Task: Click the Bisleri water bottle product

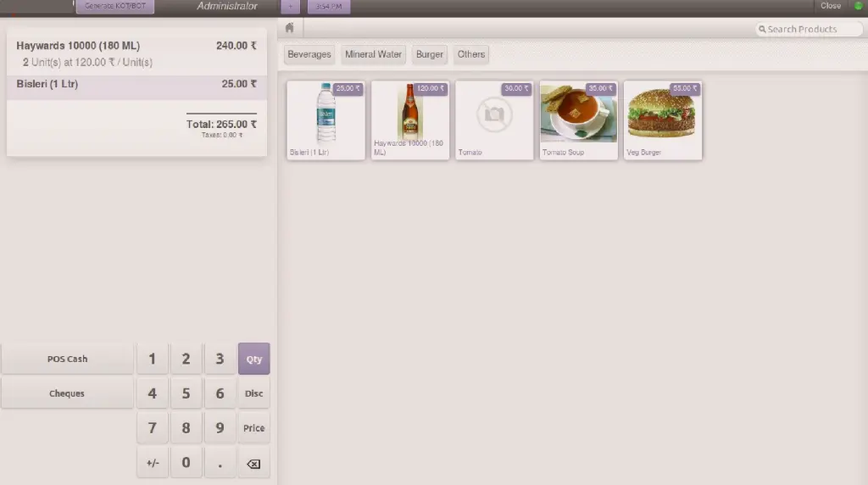Action: 326,120
